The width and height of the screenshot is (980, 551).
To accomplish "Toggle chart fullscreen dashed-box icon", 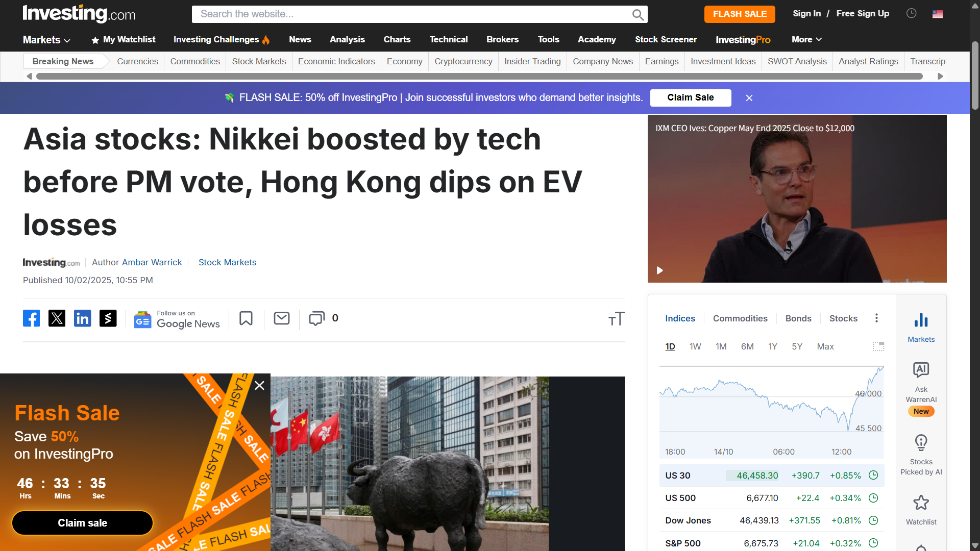I will 878,346.
